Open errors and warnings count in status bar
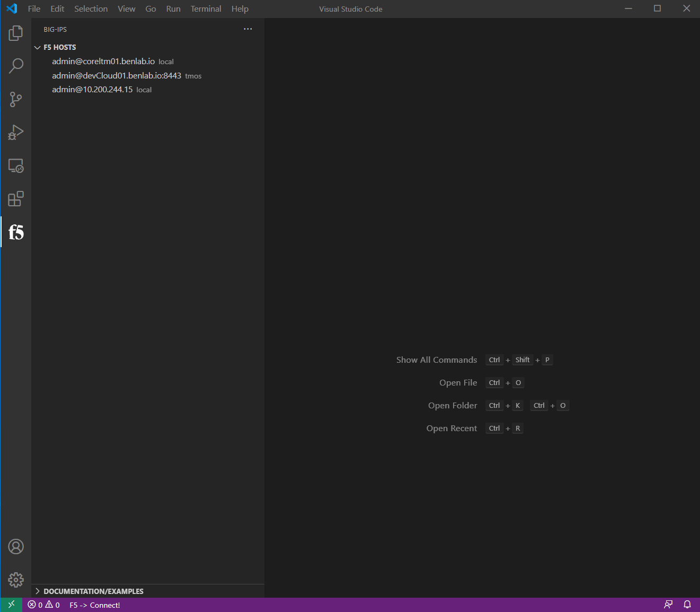 pos(44,605)
